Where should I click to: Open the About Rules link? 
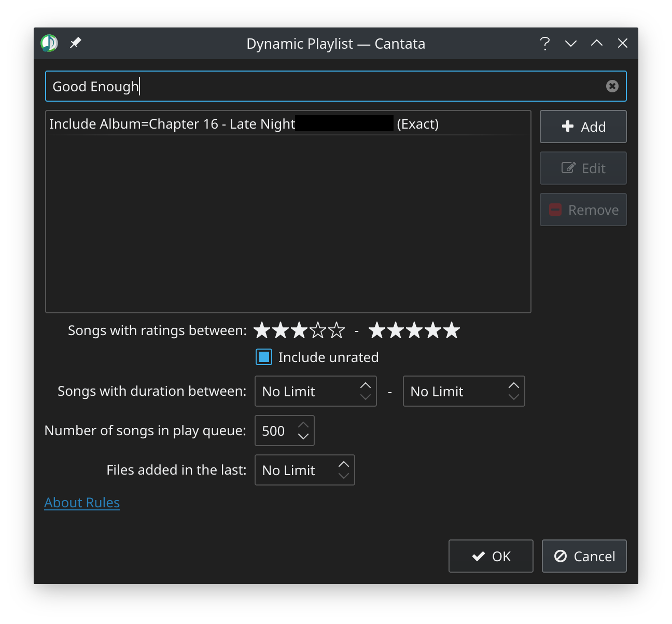tap(82, 503)
